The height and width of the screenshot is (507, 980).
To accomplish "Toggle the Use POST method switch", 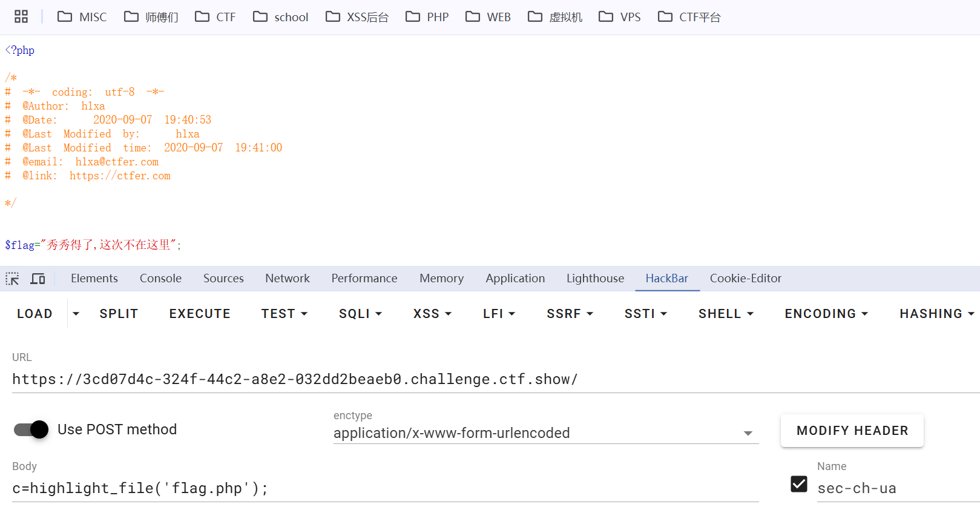I will (x=31, y=429).
